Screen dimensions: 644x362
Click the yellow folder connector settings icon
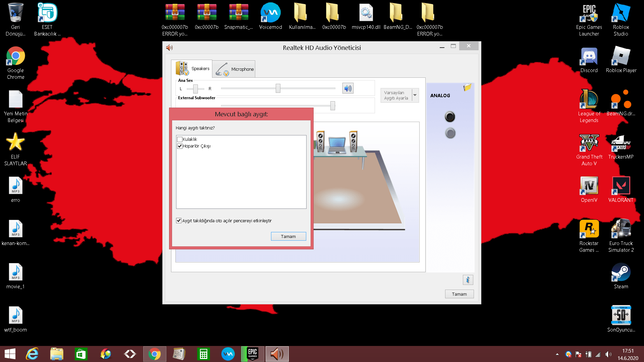467,87
